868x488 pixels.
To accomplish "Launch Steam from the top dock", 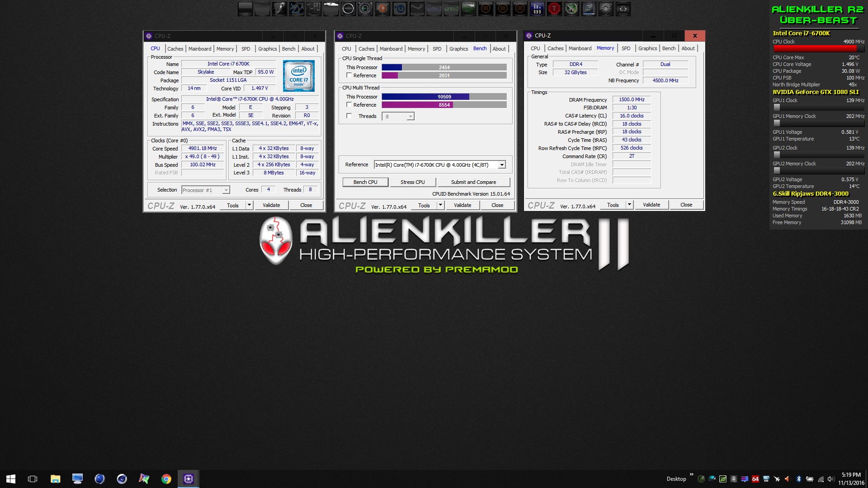I will point(417,9).
